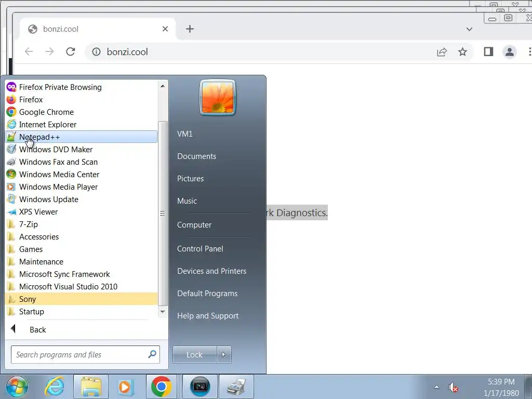This screenshot has height=399, width=532.
Task: Expand the Sony folder
Action: [82, 299]
